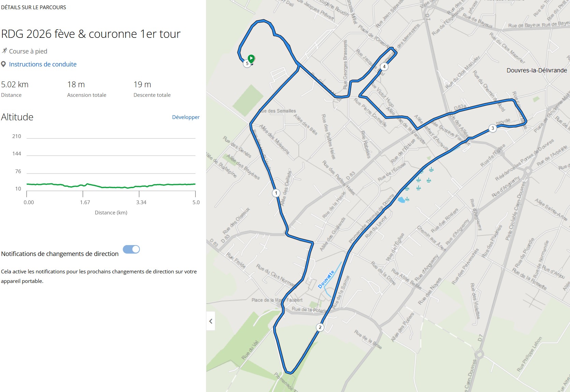Click the green start flag marker
Screen dimensions: 570x392
click(x=251, y=59)
